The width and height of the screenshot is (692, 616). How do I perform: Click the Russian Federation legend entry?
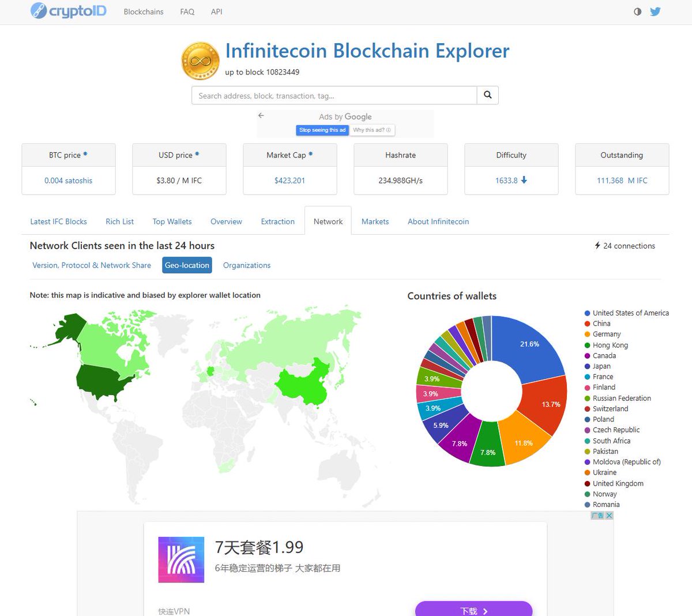[x=618, y=398]
